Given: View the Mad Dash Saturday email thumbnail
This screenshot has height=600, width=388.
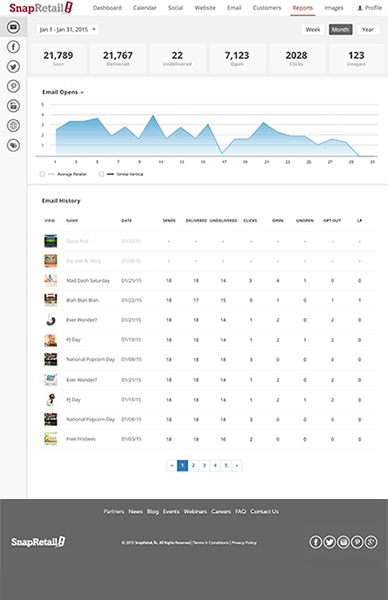Looking at the screenshot, I should (x=51, y=280).
